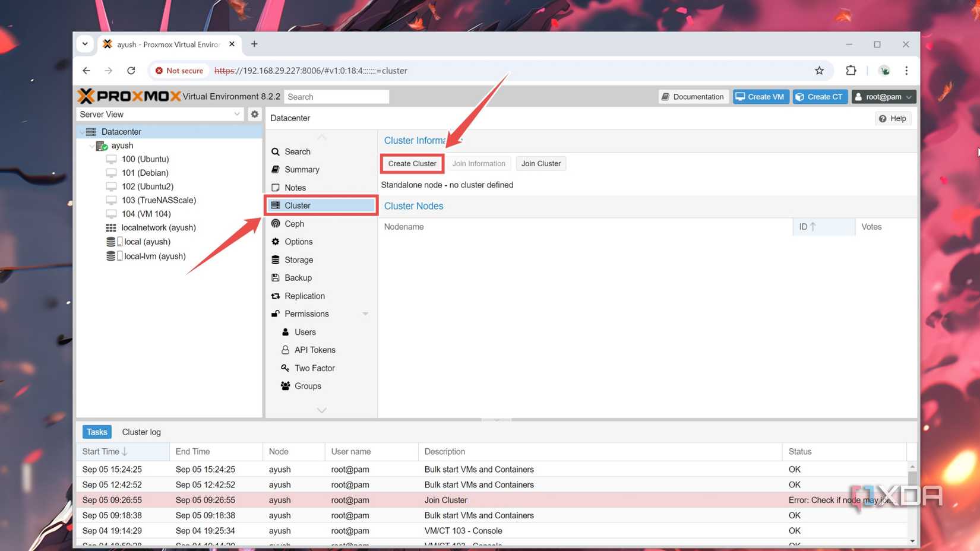
Task: Select the VM/CT 103 - Console task row
Action: [492, 531]
